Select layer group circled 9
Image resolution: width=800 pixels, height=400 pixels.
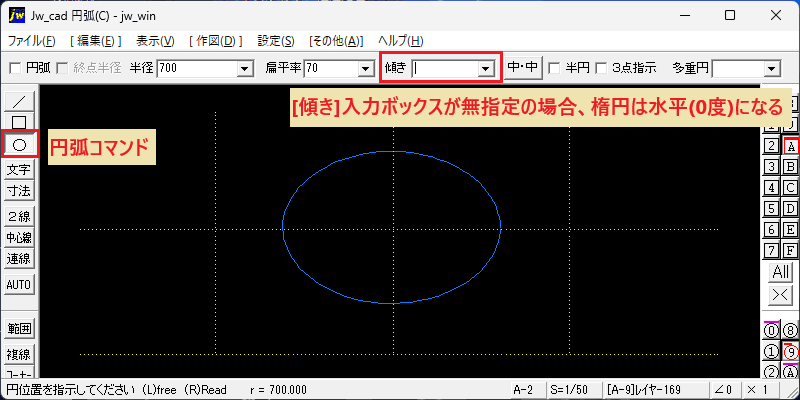[790, 352]
